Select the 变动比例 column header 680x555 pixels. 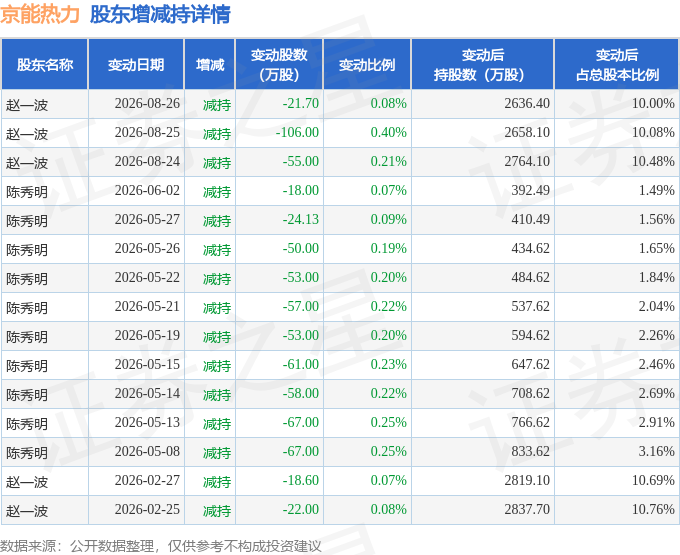point(367,65)
